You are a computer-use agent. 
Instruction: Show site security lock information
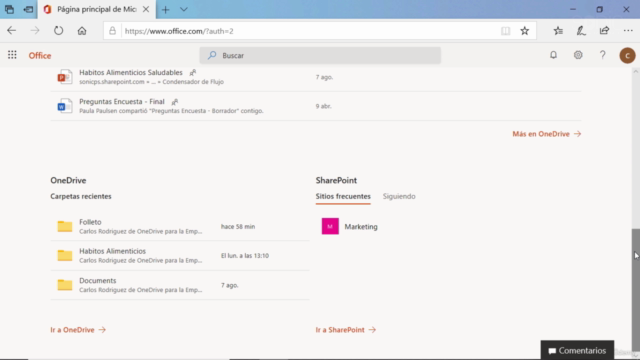[112, 31]
